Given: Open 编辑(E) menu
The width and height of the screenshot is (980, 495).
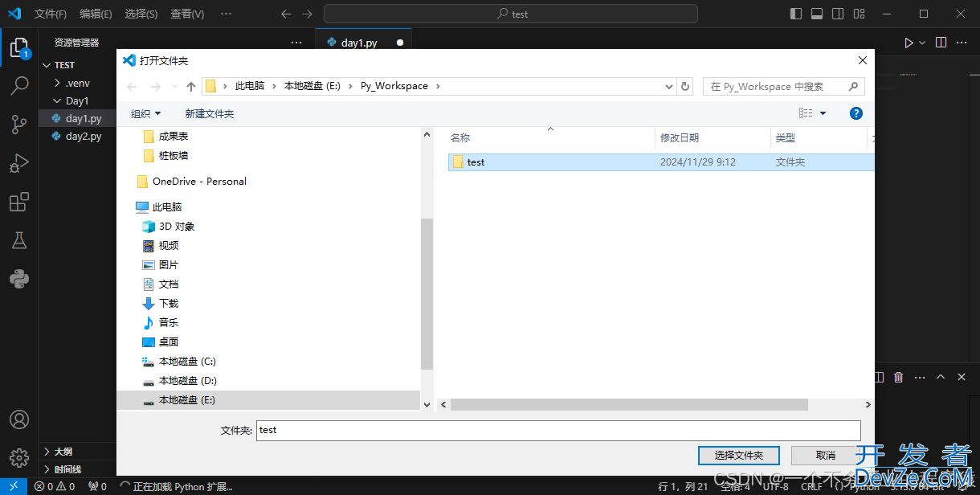Looking at the screenshot, I should (x=96, y=14).
